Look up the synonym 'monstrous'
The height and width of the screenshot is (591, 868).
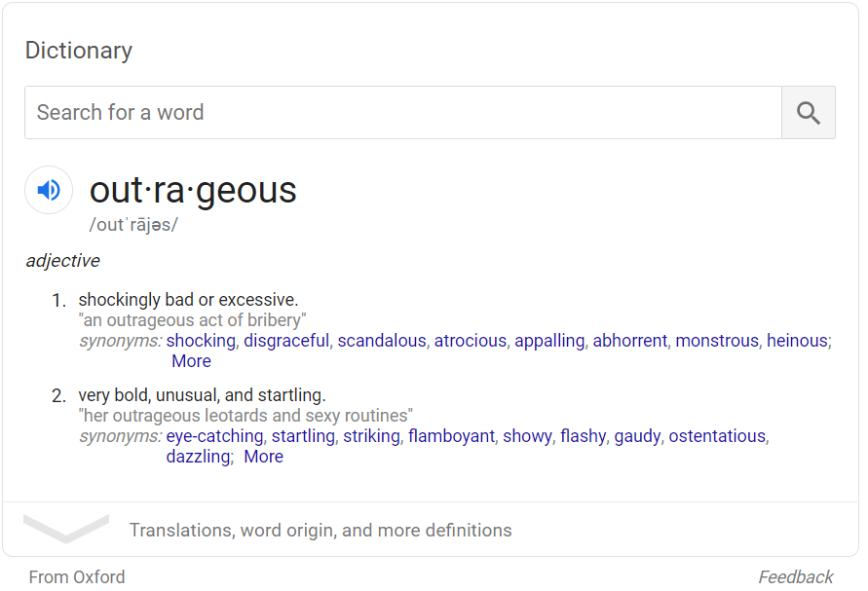717,341
